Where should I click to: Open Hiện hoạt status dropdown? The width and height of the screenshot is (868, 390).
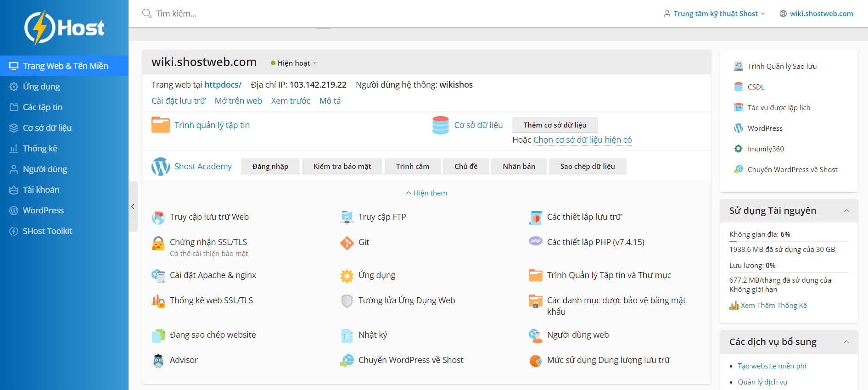point(294,63)
